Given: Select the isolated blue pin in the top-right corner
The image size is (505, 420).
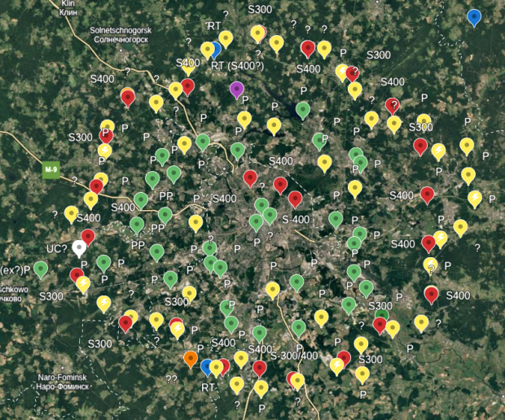Looking at the screenshot, I should tap(474, 16).
